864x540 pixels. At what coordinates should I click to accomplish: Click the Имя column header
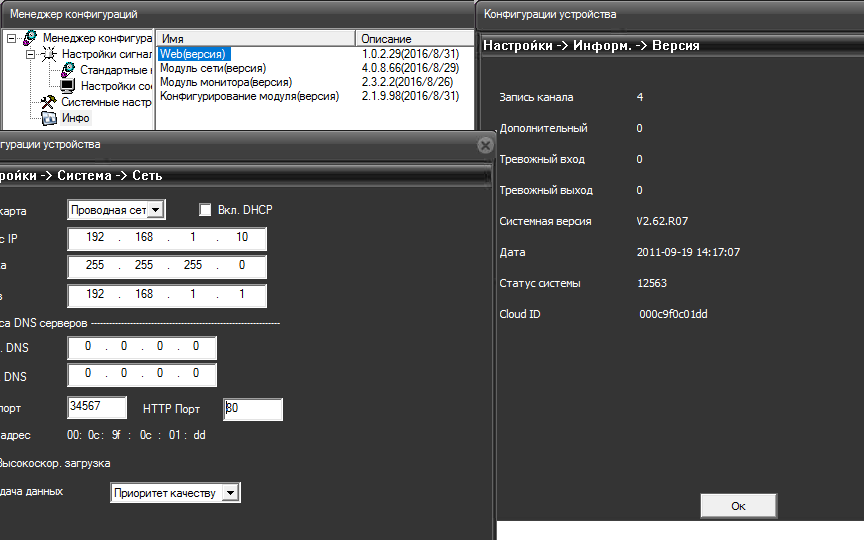coord(255,39)
